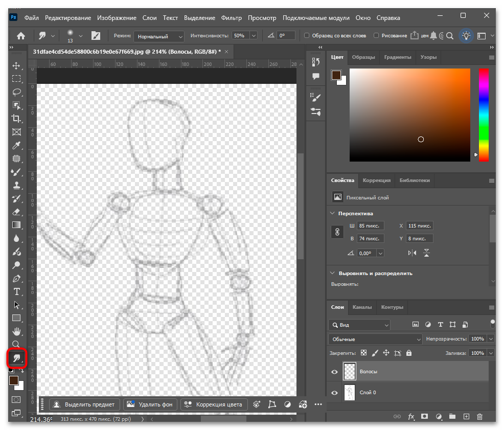Click 'Коррекция цвета' button
The height and width of the screenshot is (430, 504).
(214, 404)
